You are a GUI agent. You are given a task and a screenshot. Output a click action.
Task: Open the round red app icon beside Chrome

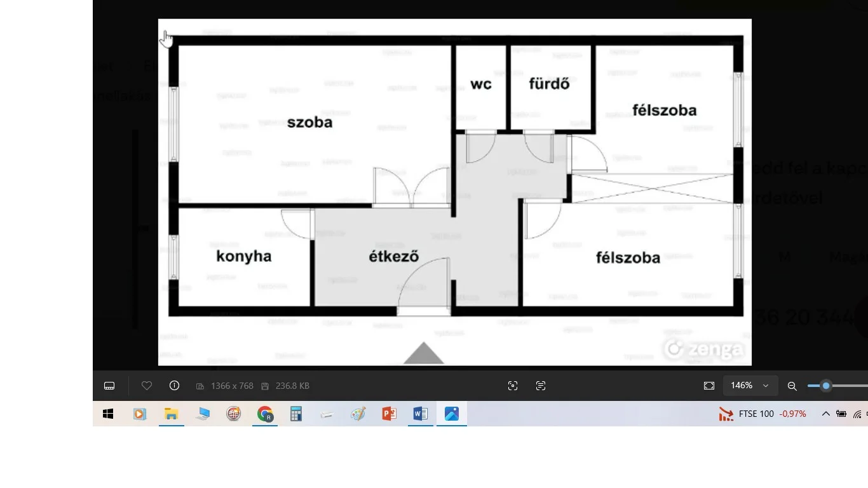point(234,414)
